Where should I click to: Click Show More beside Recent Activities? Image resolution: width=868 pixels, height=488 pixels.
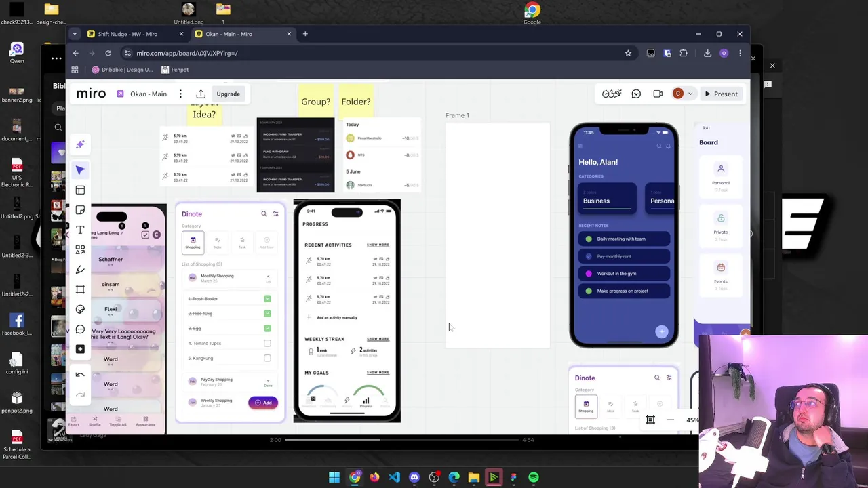pyautogui.click(x=378, y=245)
